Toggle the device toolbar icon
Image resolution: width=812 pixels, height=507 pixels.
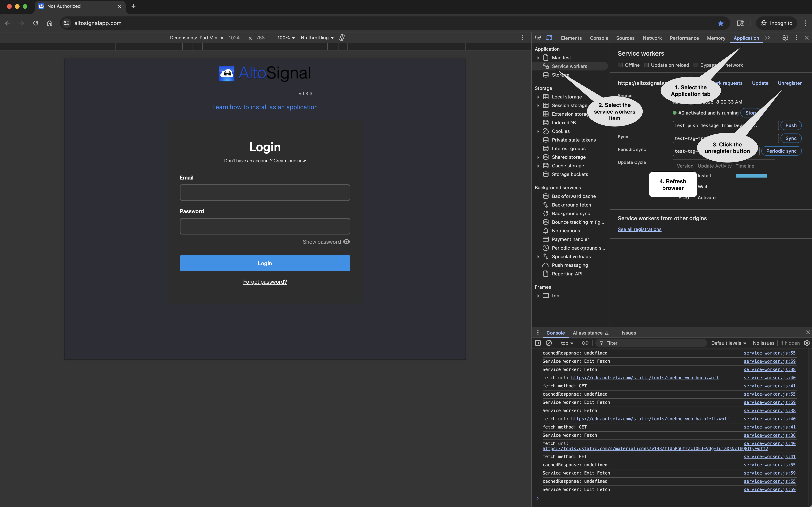[549, 38]
